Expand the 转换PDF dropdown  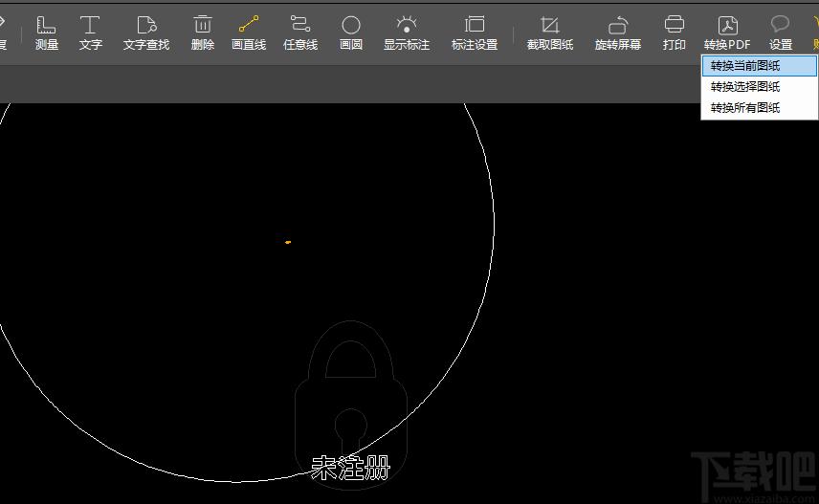pyautogui.click(x=727, y=33)
